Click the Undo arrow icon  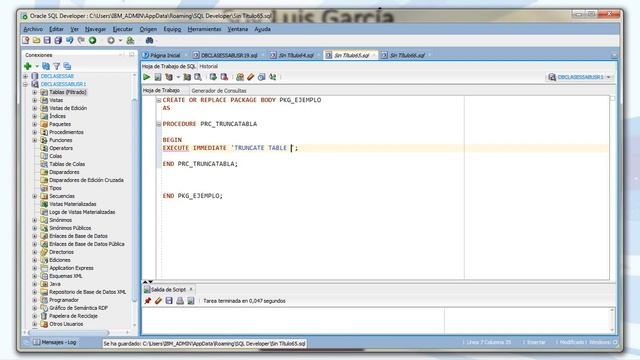pos(70,40)
